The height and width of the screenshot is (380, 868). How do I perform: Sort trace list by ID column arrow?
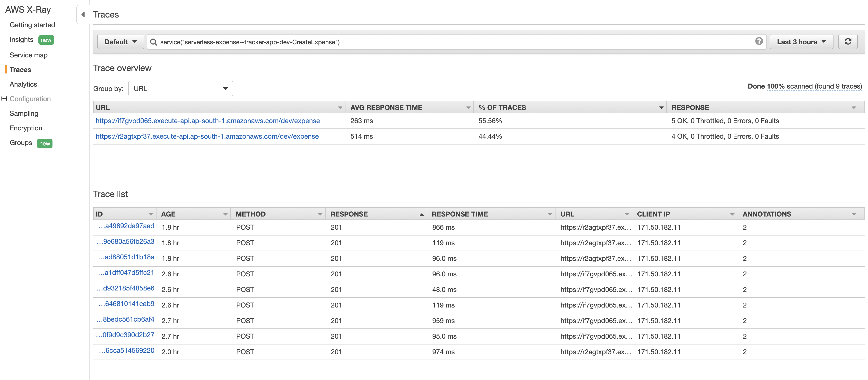(x=151, y=214)
